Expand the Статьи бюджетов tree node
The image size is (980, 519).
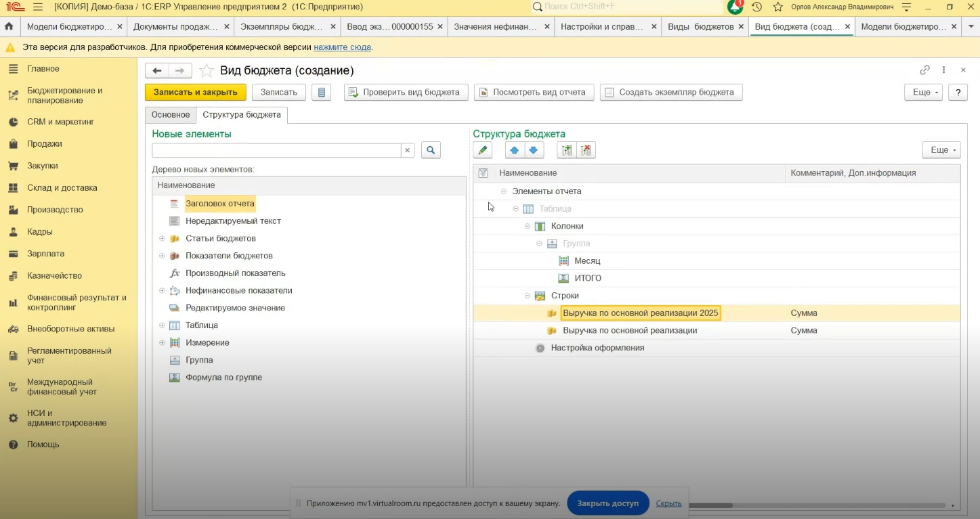click(x=162, y=238)
